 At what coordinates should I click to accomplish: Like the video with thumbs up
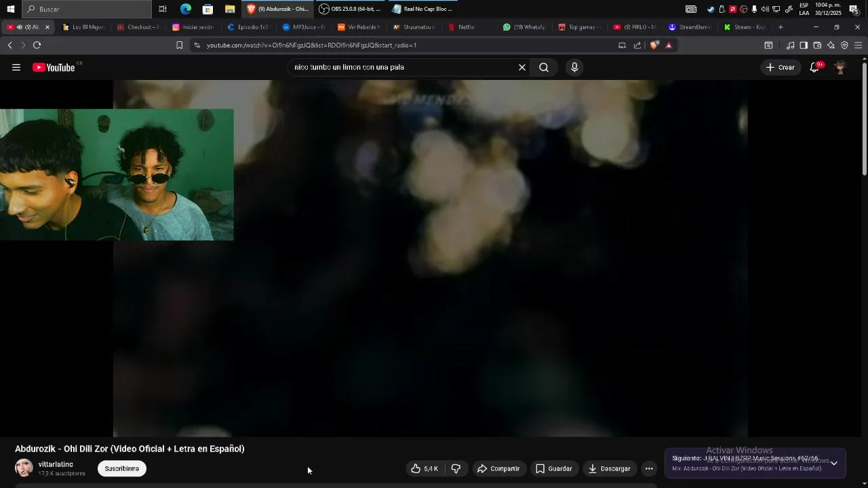(425, 468)
